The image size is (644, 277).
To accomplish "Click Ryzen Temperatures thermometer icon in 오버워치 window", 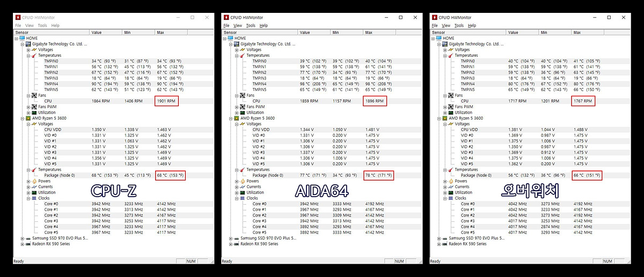I will pos(450,169).
